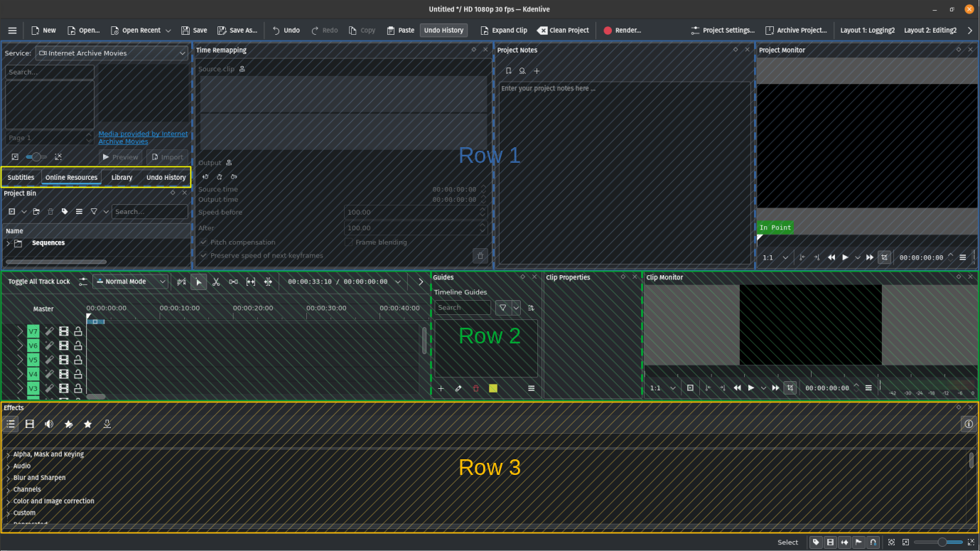Viewport: 980px width, 551px height.
Task: Click the Render button in toolbar
Action: (623, 31)
